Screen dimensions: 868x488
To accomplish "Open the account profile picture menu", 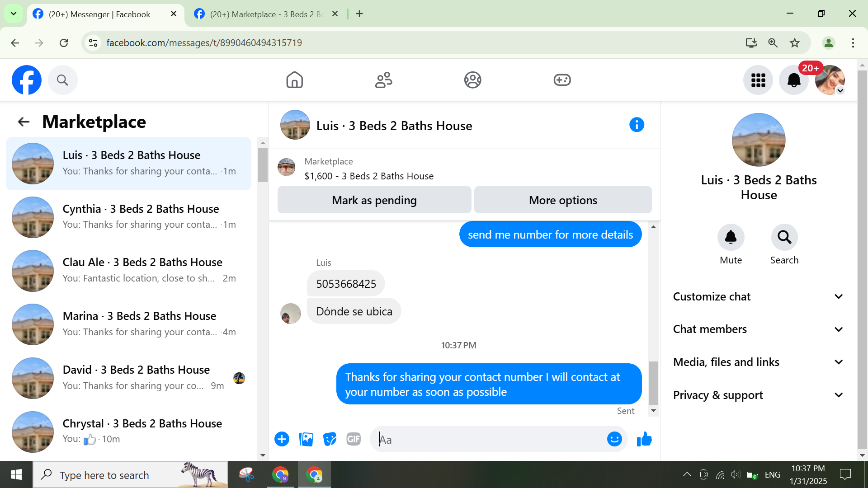I will [830, 80].
